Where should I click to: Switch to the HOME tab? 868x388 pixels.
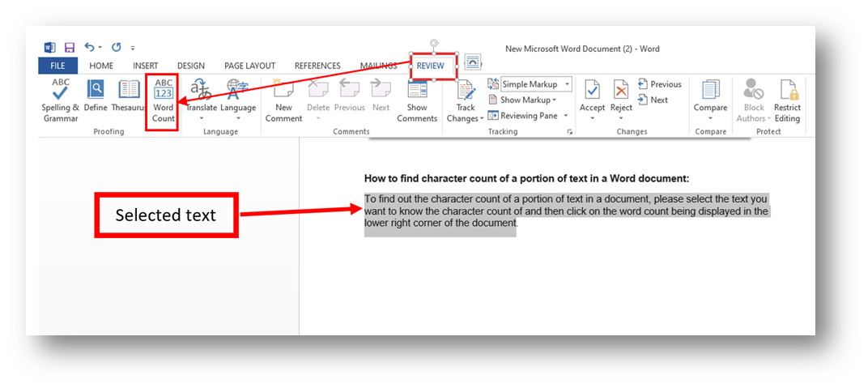[101, 66]
